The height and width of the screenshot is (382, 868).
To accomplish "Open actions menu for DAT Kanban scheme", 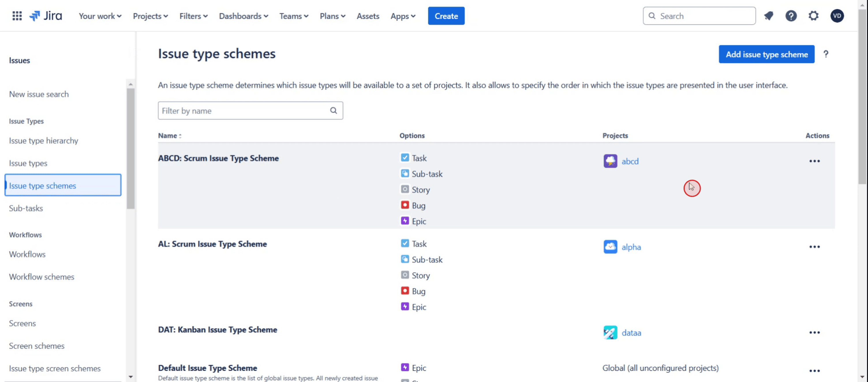I will point(814,332).
